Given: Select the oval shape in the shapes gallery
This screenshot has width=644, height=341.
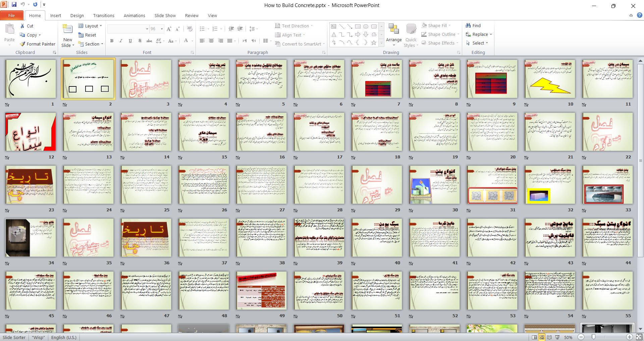Looking at the screenshot, I should 366,26.
